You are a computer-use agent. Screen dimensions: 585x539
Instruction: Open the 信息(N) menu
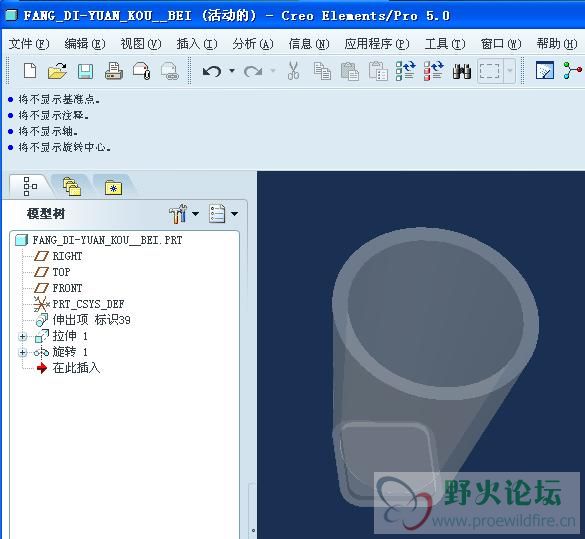click(309, 44)
